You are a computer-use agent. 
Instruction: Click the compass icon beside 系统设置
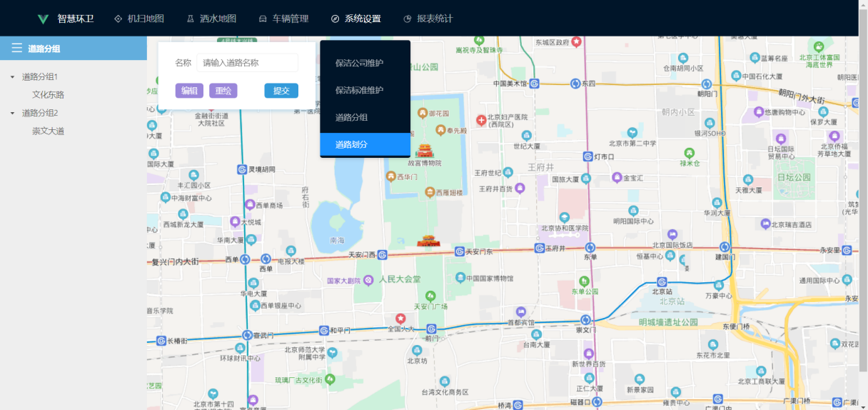click(x=335, y=19)
